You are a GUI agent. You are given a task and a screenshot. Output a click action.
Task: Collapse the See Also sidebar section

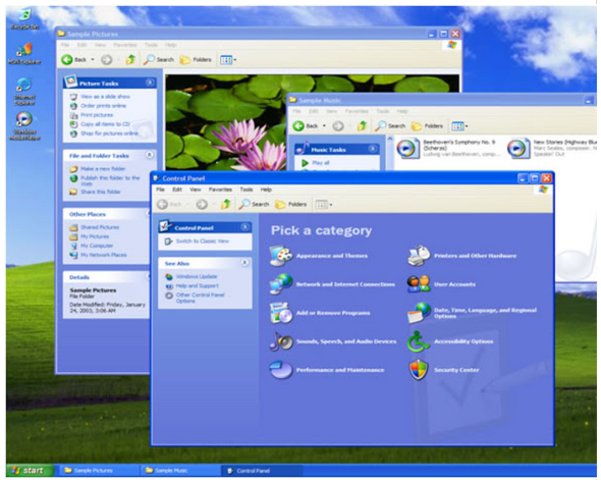point(245,263)
